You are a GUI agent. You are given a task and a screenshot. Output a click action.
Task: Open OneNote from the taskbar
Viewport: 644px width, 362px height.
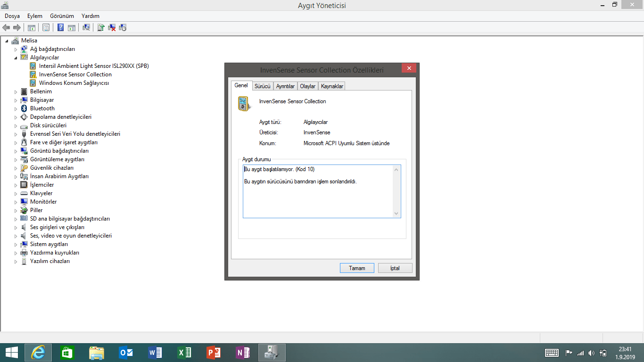(243, 353)
